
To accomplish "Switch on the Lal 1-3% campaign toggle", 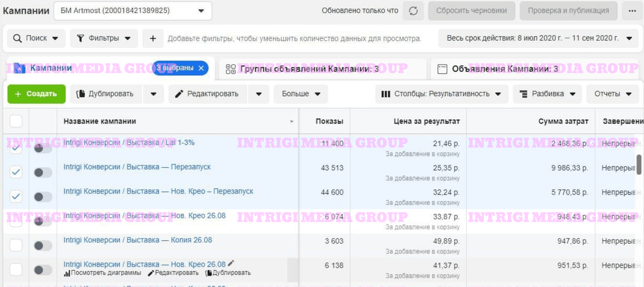I will (x=43, y=148).
